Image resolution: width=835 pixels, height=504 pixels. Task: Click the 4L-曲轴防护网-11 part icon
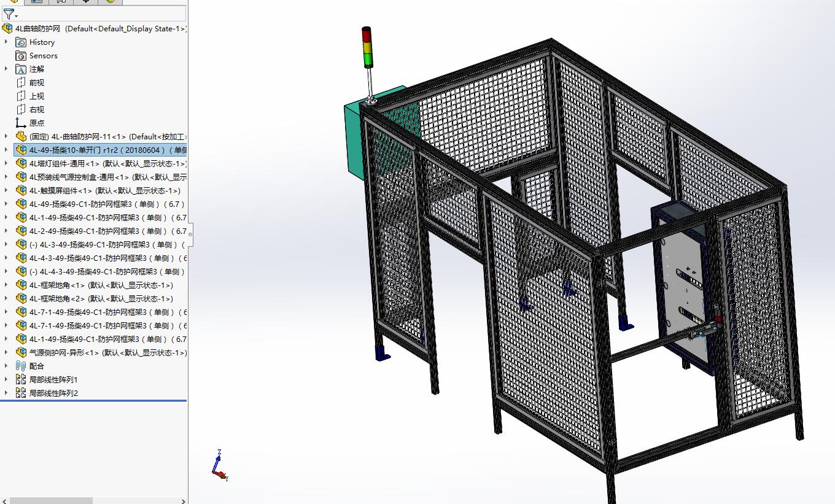click(21, 137)
